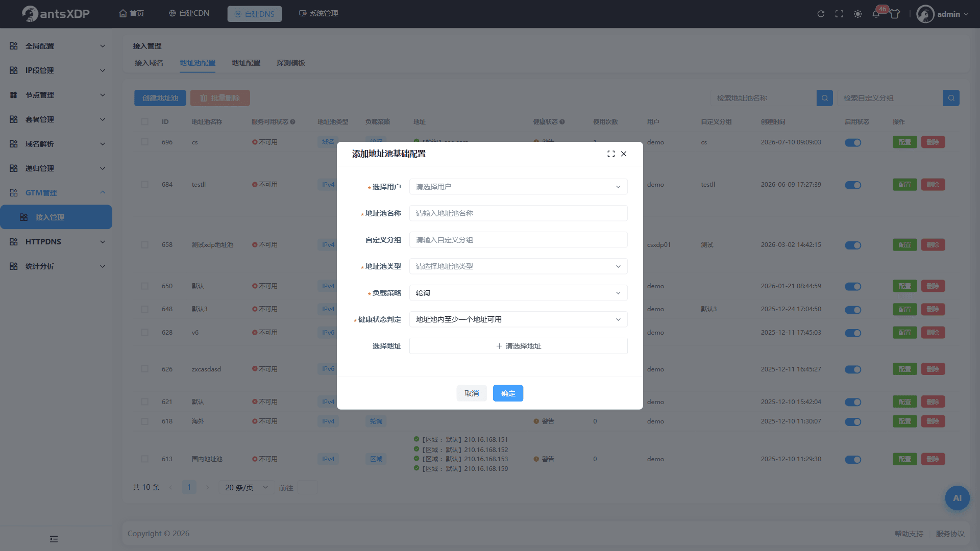Click the refresh icon in top bar

click(x=821, y=14)
